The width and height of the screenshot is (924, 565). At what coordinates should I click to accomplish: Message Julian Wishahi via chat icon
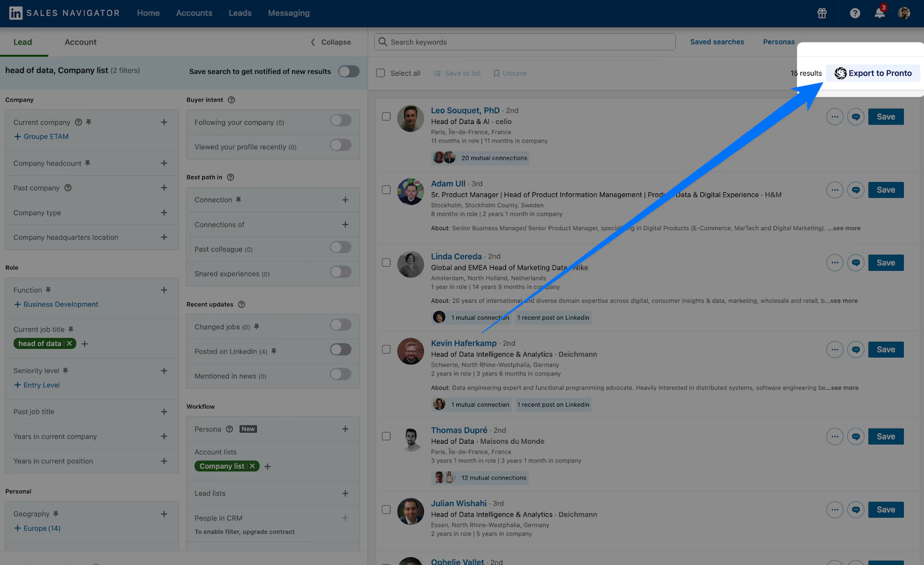coord(856,510)
